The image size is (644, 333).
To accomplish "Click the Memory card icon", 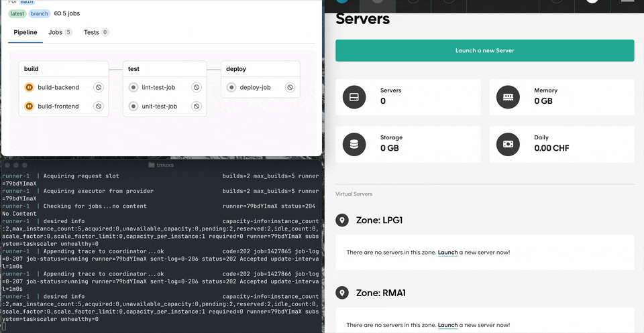I will tap(508, 97).
